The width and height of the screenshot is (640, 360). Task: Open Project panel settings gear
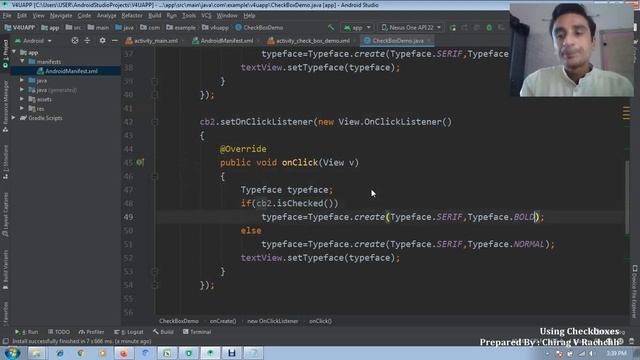pyautogui.click(x=102, y=40)
